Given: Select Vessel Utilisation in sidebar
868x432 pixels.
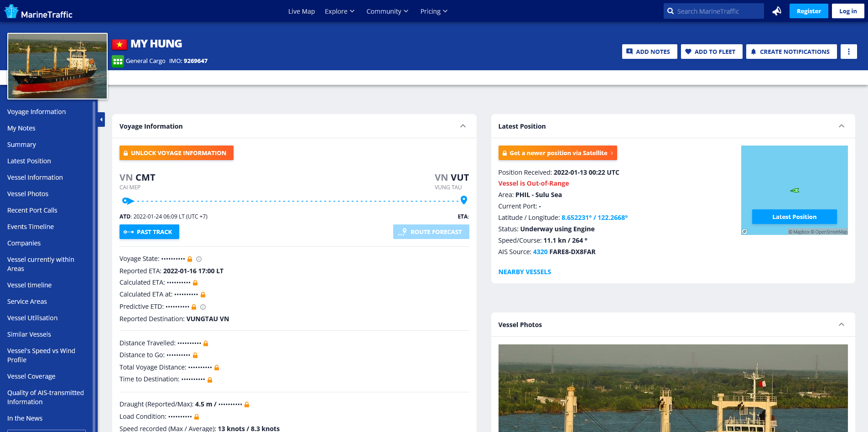Looking at the screenshot, I should tap(32, 318).
